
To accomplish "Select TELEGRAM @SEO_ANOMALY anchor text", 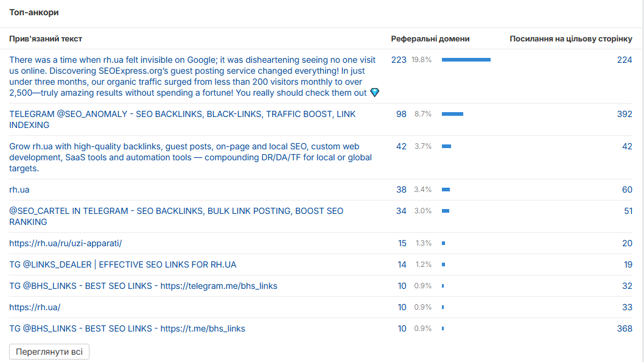I will coord(183,119).
